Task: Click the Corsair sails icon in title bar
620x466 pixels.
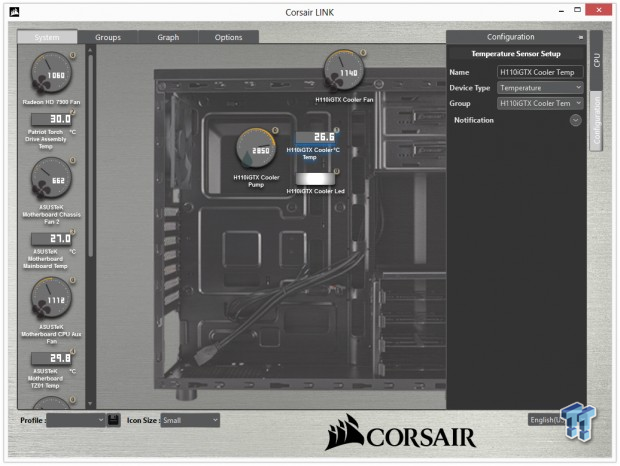Action: point(14,12)
